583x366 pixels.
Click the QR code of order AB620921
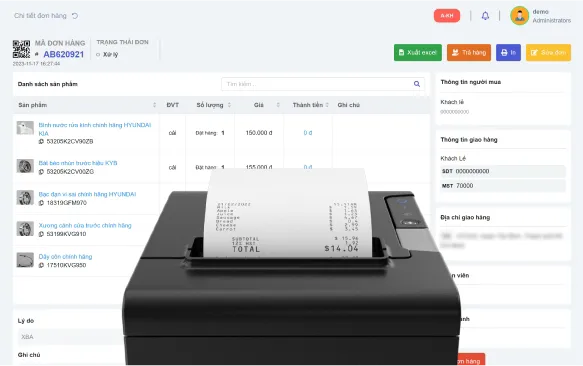click(x=22, y=49)
